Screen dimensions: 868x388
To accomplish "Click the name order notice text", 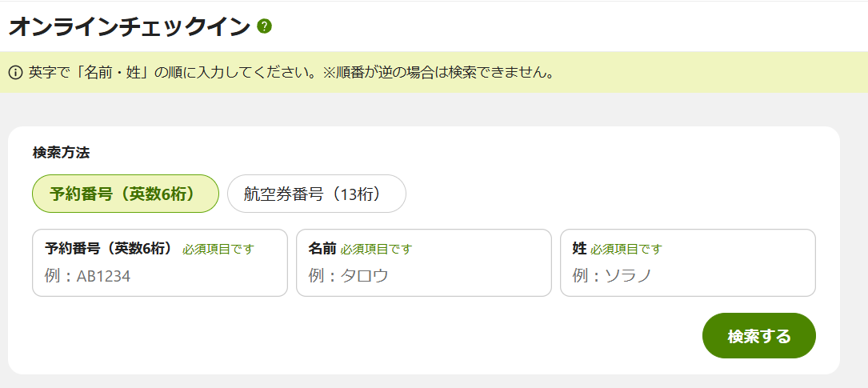I will [x=292, y=73].
